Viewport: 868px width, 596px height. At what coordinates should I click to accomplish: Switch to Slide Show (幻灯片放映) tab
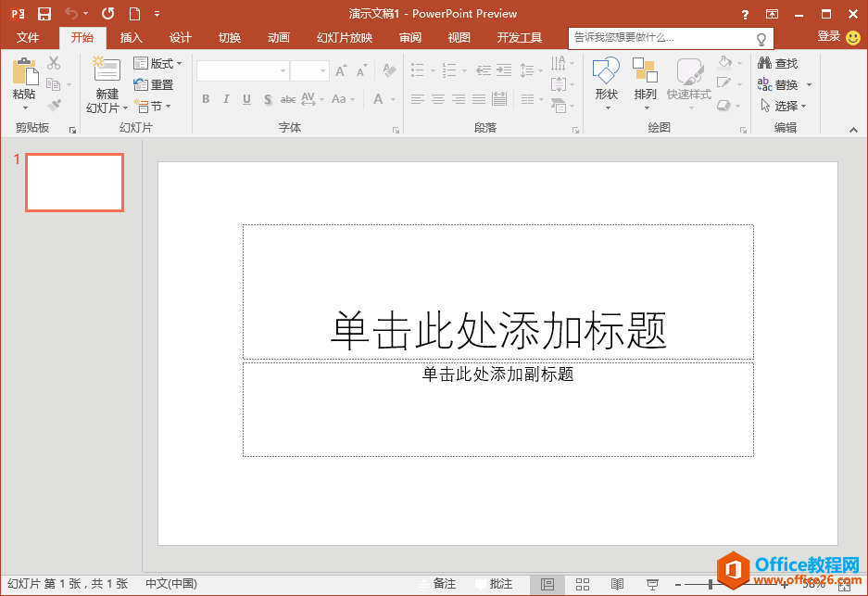[x=345, y=38]
